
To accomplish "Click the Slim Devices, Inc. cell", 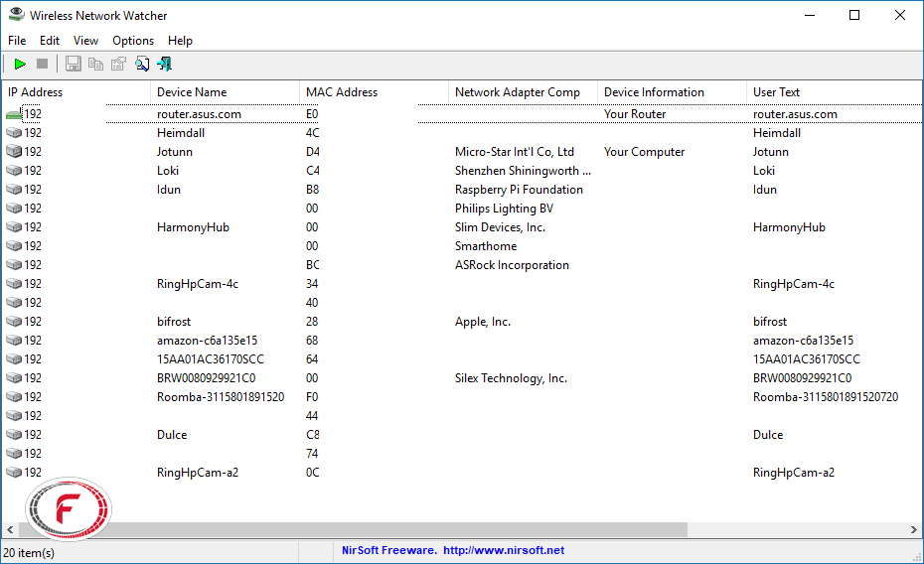I will tap(500, 227).
